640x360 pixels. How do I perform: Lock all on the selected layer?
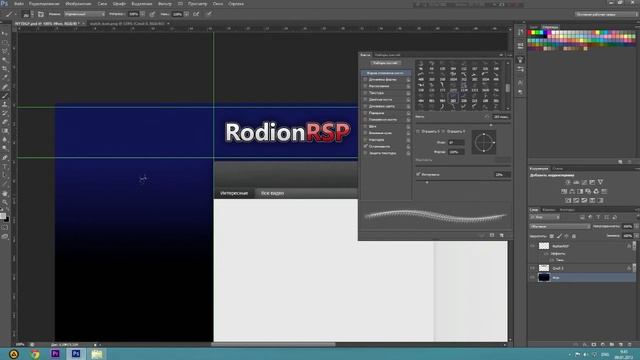[574, 236]
